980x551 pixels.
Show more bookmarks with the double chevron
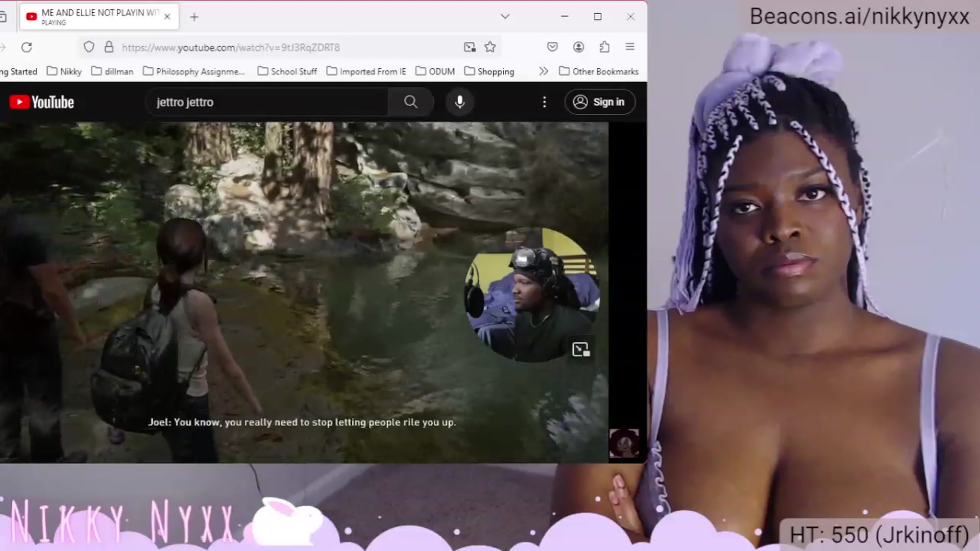click(x=544, y=71)
